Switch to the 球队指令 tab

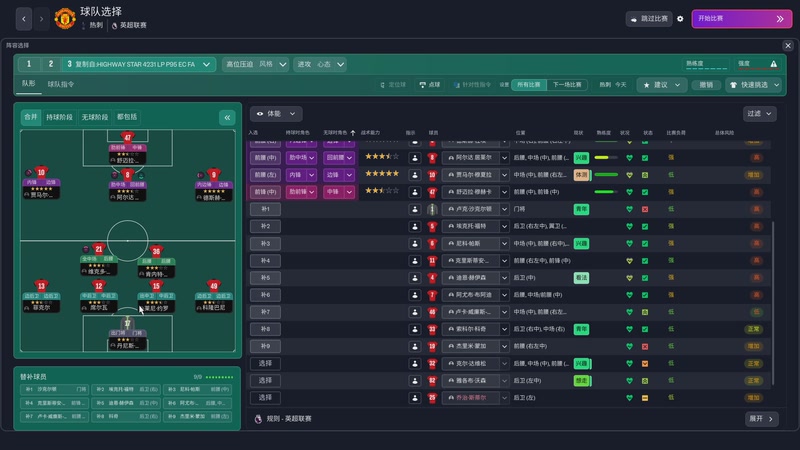[61, 84]
